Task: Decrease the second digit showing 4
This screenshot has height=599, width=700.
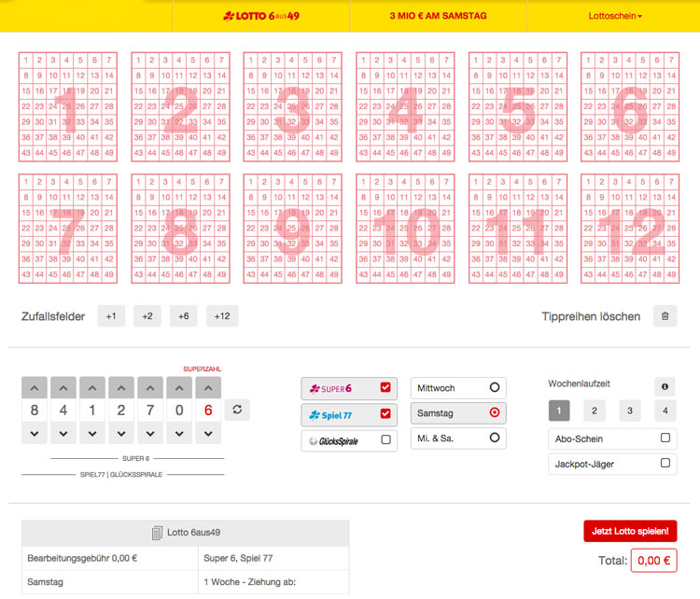Action: [x=63, y=433]
